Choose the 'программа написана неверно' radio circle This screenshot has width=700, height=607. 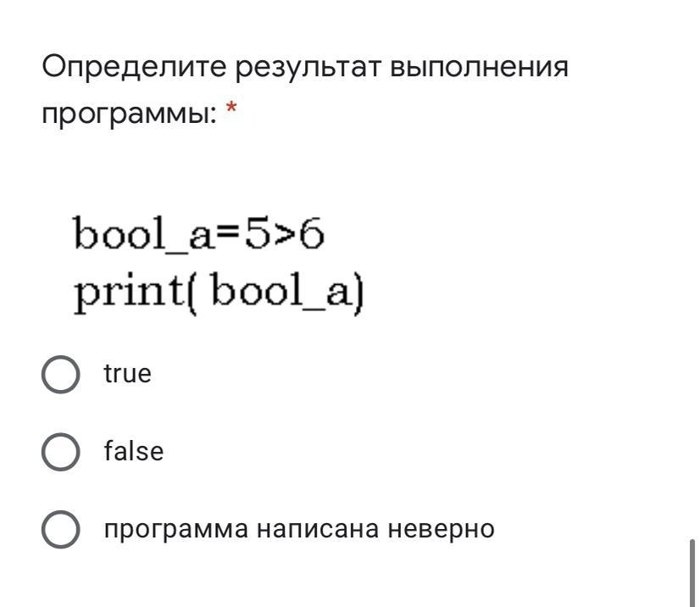pos(61,530)
